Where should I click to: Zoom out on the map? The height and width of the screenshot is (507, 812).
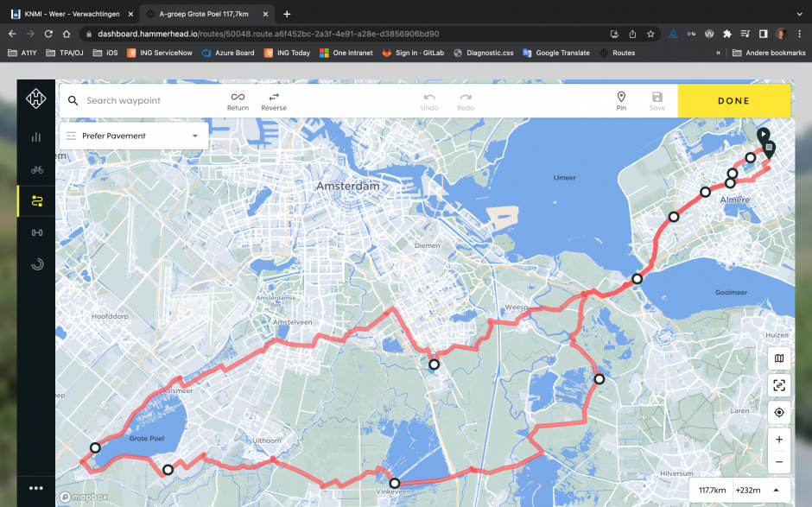(x=779, y=462)
